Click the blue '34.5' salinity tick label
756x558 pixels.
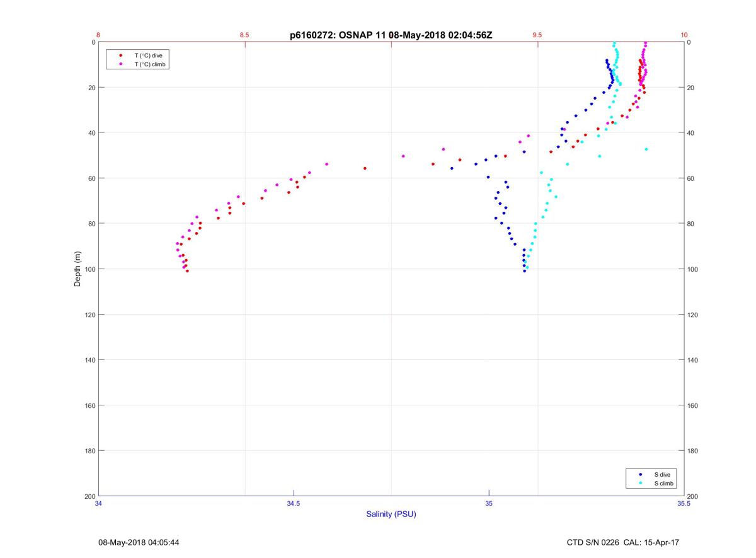294,503
